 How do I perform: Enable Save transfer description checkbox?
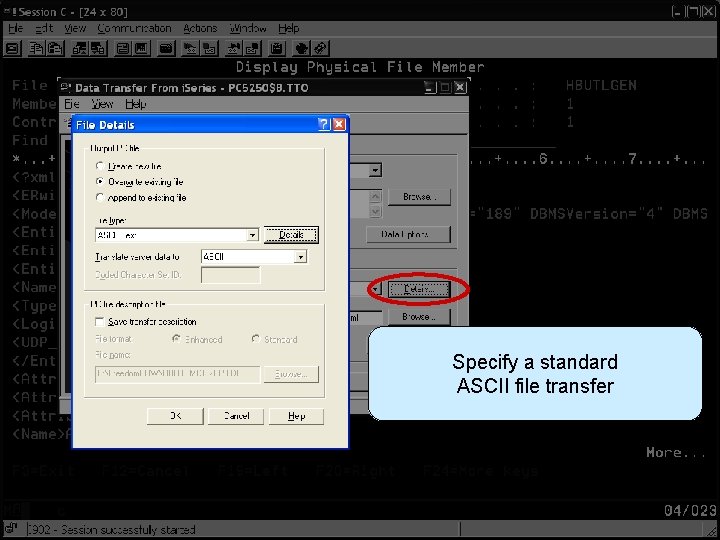coord(99,321)
